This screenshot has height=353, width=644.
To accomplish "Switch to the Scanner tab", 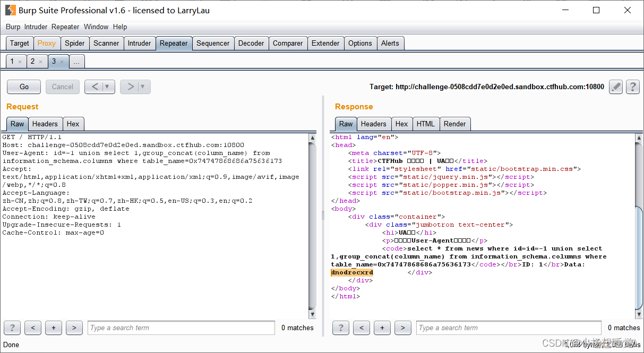I will (x=106, y=43).
